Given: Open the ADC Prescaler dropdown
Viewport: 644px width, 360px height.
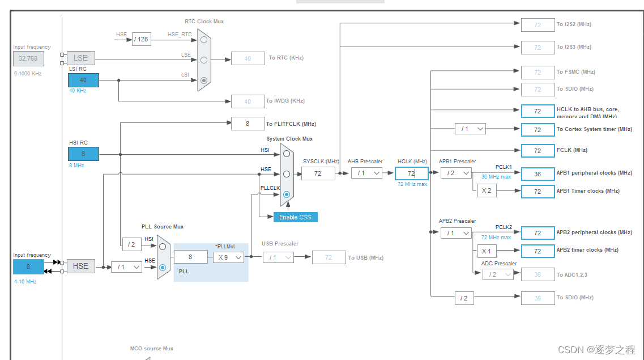Looking at the screenshot, I should point(498,274).
